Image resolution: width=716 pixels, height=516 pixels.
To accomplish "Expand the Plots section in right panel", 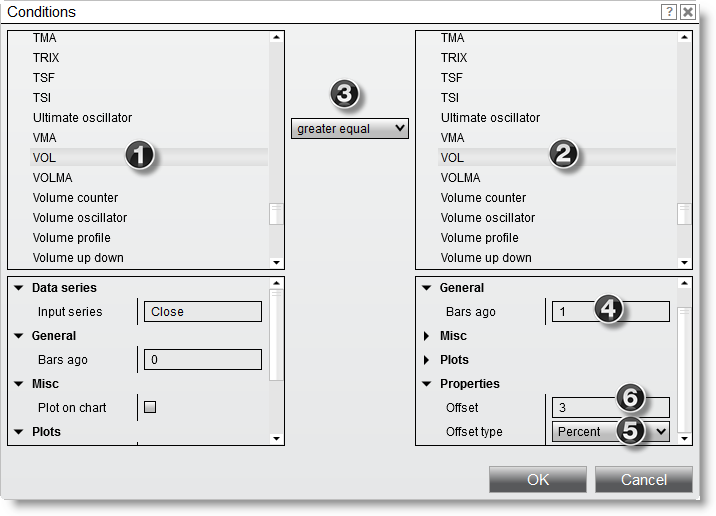I will (425, 360).
